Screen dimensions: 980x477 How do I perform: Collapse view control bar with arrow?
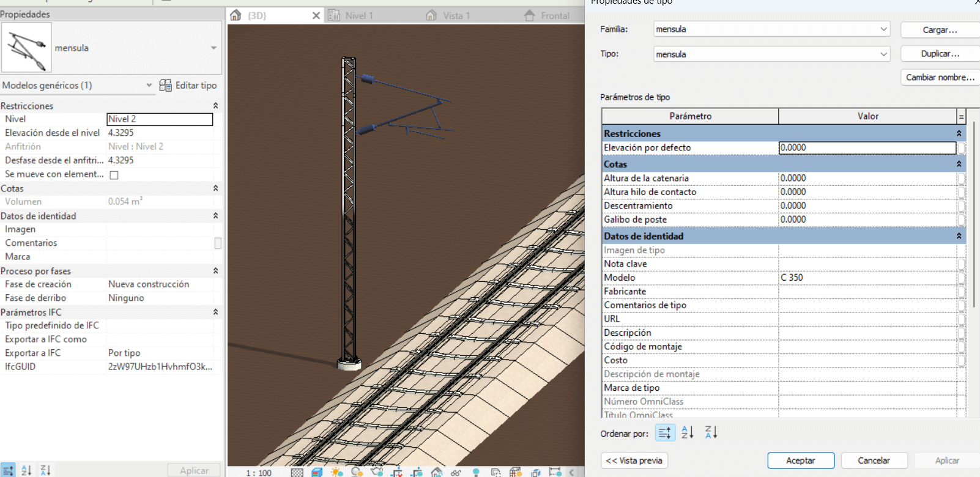click(572, 473)
